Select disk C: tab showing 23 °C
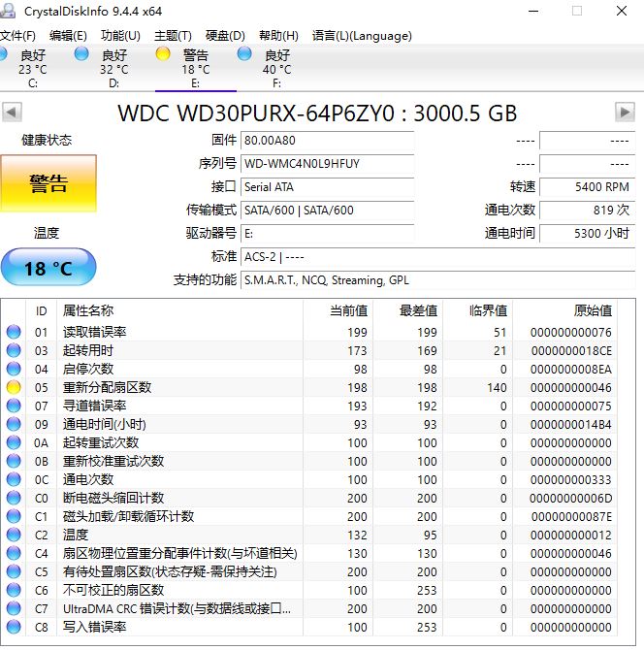The height and width of the screenshot is (650, 644). click(x=33, y=68)
